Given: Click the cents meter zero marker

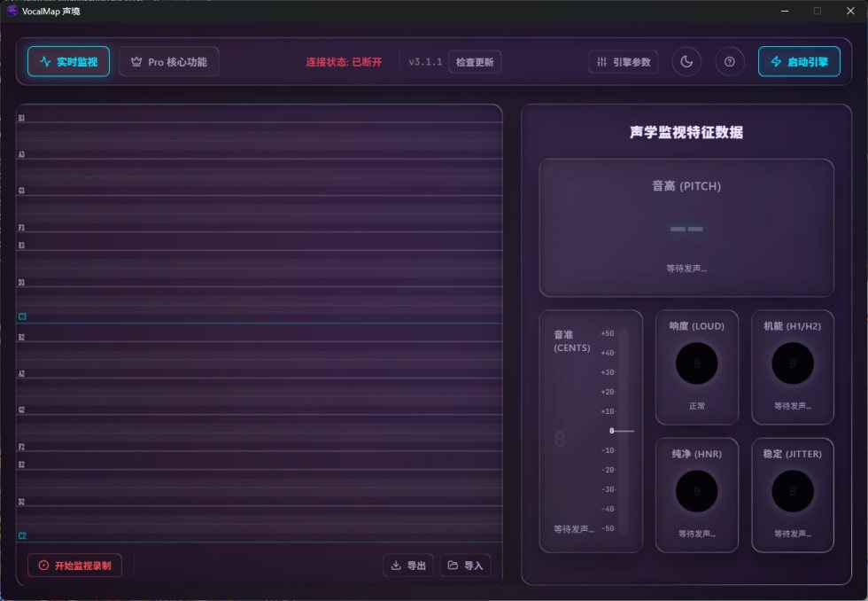Looking at the screenshot, I should (622, 431).
